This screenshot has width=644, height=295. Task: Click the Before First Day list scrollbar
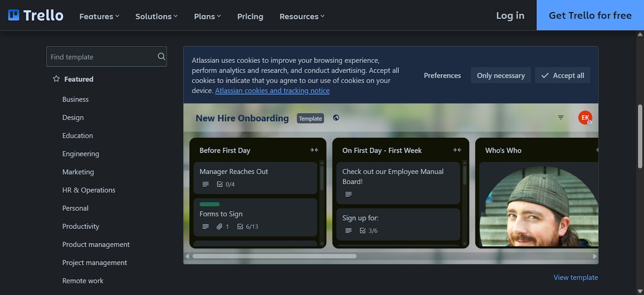322,177
